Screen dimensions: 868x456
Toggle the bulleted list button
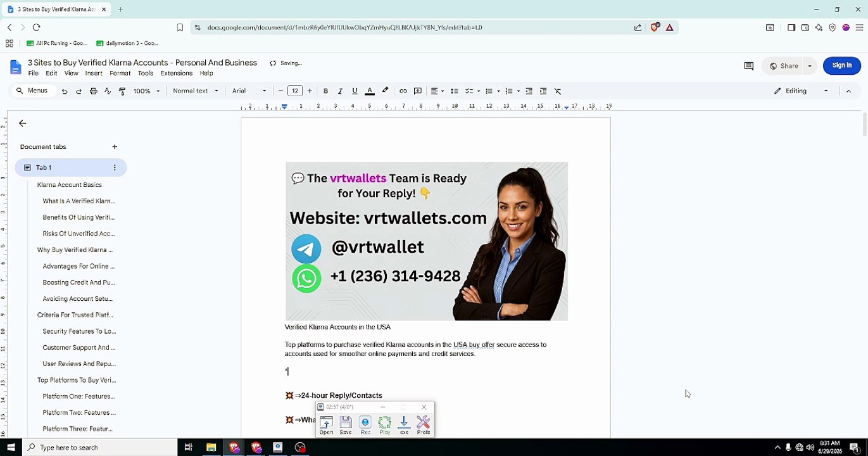click(489, 91)
